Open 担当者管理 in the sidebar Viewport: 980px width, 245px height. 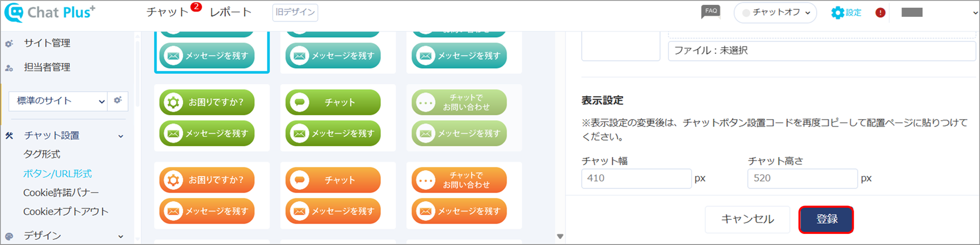[x=47, y=67]
